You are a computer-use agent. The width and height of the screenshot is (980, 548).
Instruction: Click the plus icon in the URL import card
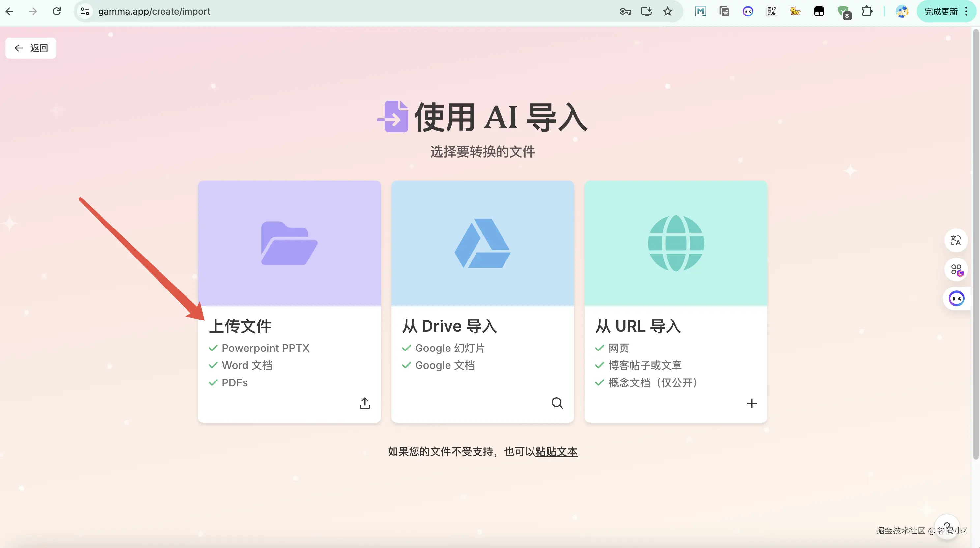click(x=751, y=403)
